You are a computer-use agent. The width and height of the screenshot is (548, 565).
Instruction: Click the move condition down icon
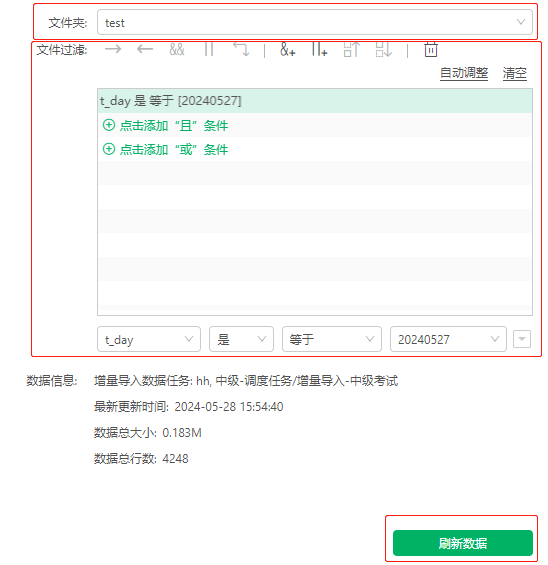pyautogui.click(x=383, y=49)
